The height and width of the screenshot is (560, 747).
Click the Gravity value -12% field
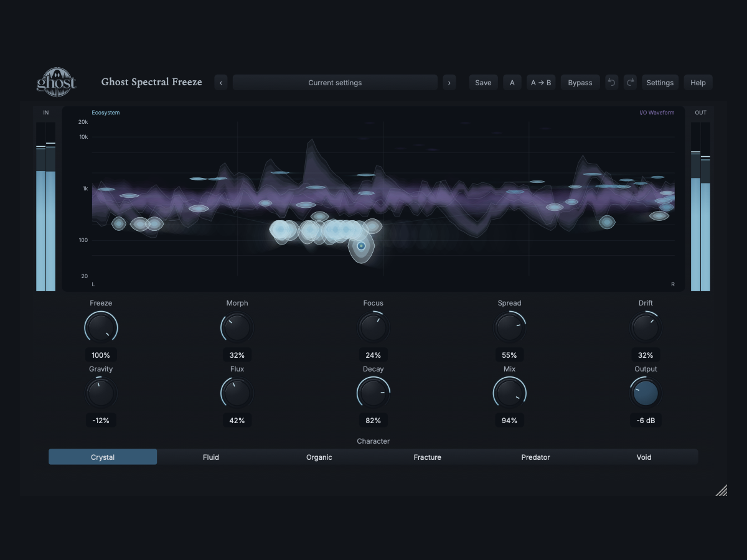101,421
